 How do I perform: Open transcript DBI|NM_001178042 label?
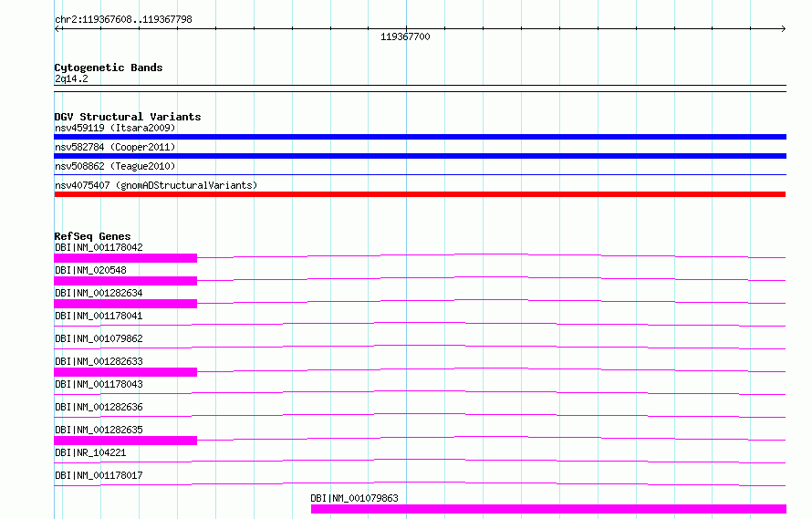pos(99,247)
